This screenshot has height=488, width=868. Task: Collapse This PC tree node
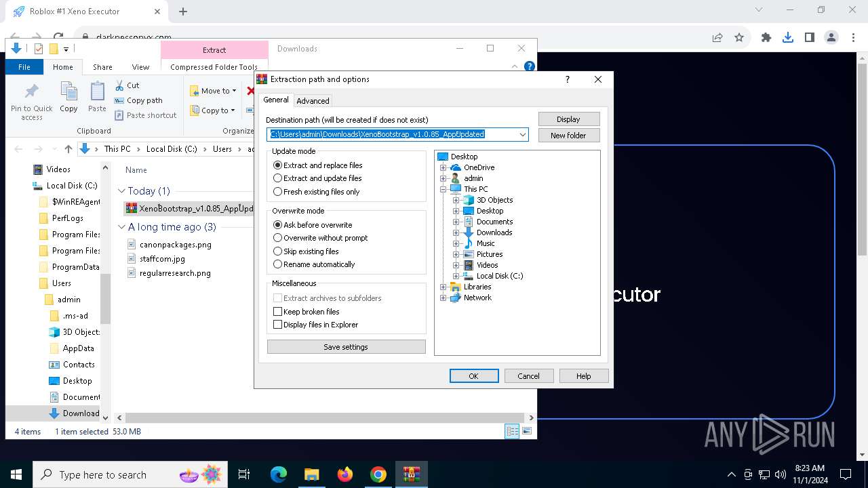click(443, 189)
